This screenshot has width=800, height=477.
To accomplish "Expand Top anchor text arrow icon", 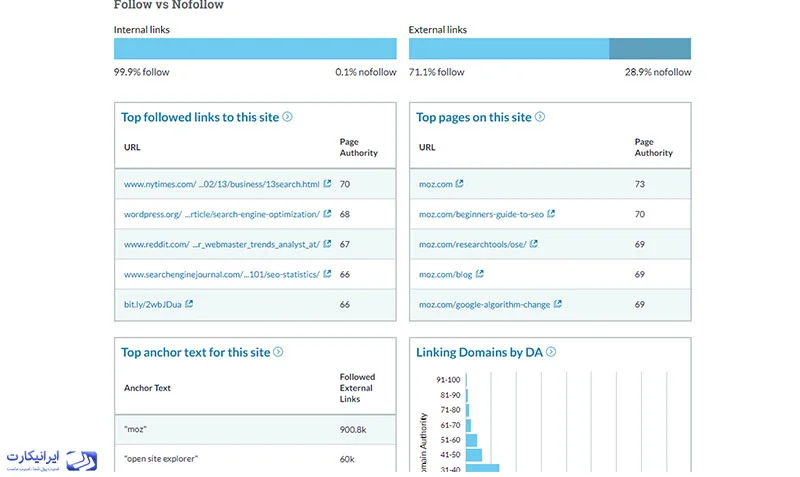I will (278, 352).
